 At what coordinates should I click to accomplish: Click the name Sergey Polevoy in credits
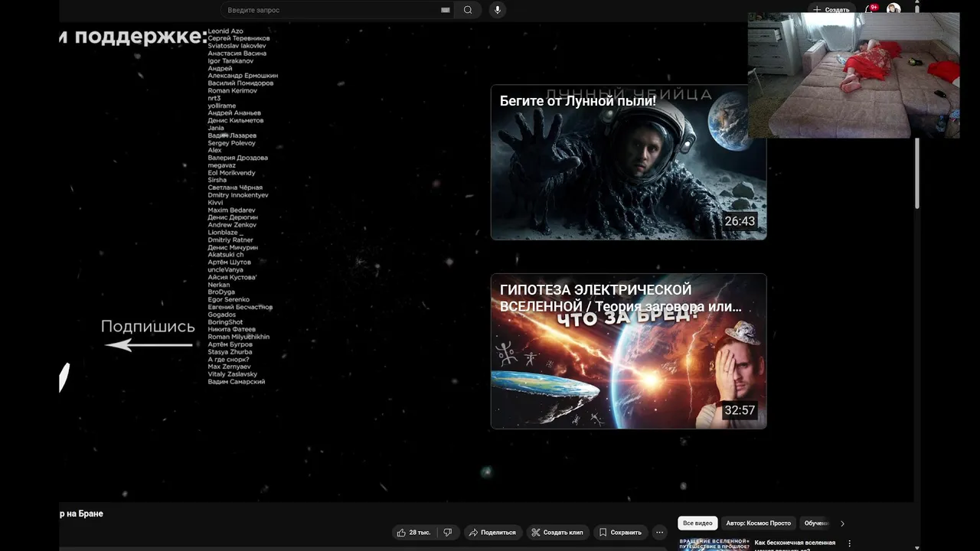(x=231, y=143)
